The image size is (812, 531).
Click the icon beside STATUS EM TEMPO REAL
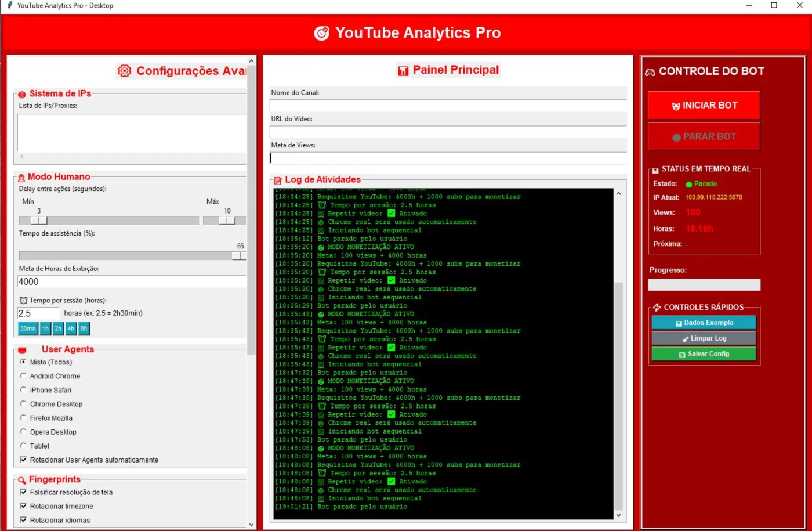coord(655,170)
